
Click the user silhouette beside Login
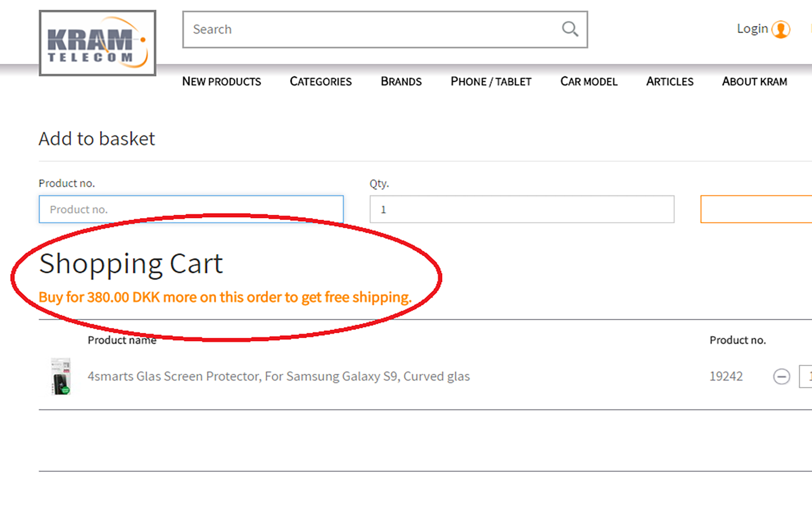click(x=781, y=29)
